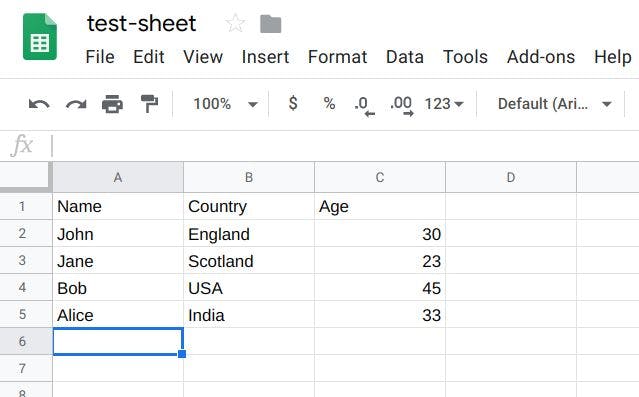Format as currency with dollar icon
This screenshot has width=639, height=397.
point(293,104)
